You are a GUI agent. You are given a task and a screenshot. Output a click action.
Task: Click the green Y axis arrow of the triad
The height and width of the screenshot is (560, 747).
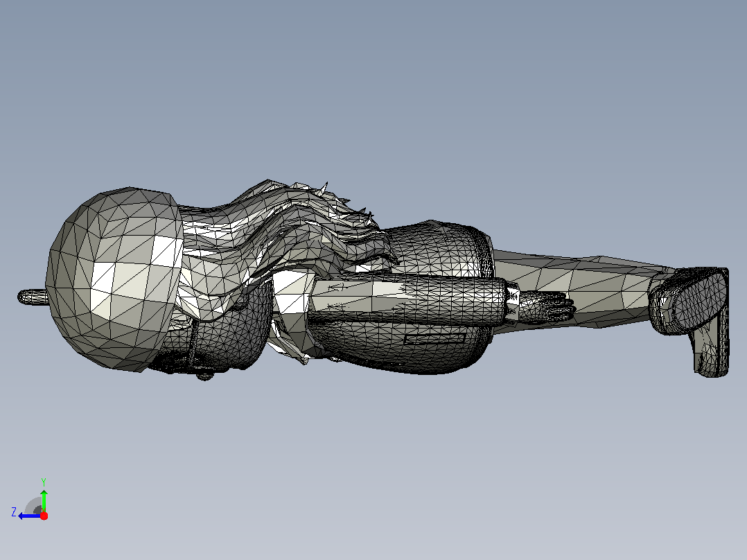pos(44,500)
